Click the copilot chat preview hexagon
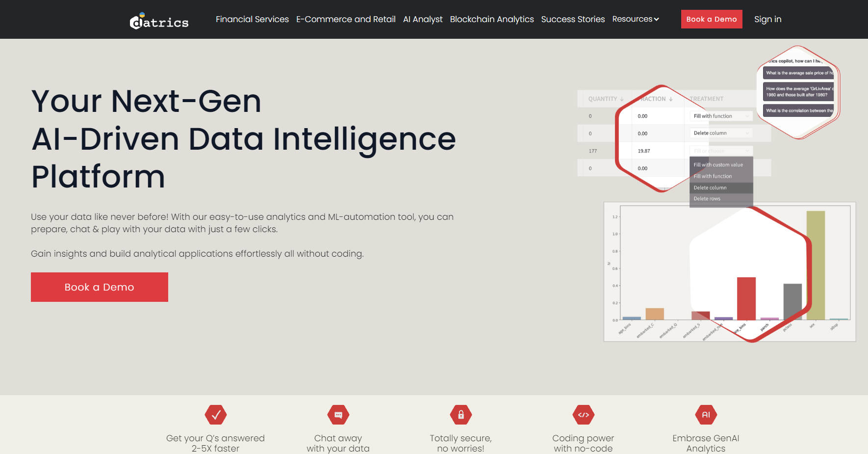 798,92
